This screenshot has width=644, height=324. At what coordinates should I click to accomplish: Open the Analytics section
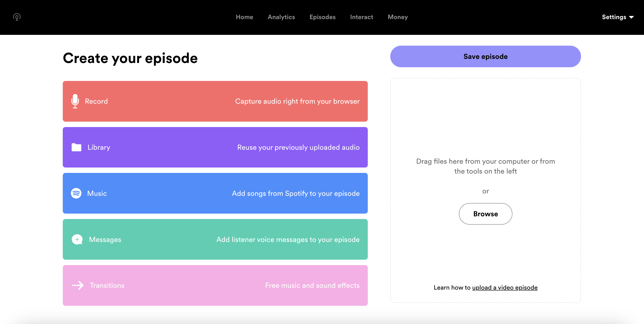(281, 17)
